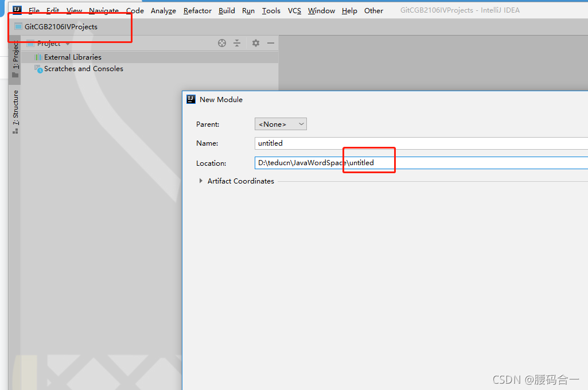This screenshot has width=588, height=390.
Task: Toggle the 7: Structure side tool tab
Action: pyautogui.click(x=15, y=112)
